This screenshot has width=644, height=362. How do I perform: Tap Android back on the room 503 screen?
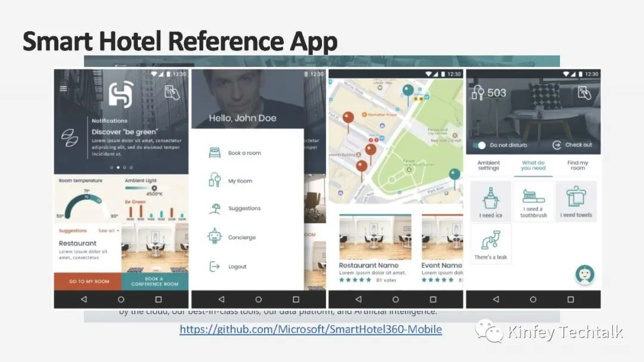pos(496,299)
